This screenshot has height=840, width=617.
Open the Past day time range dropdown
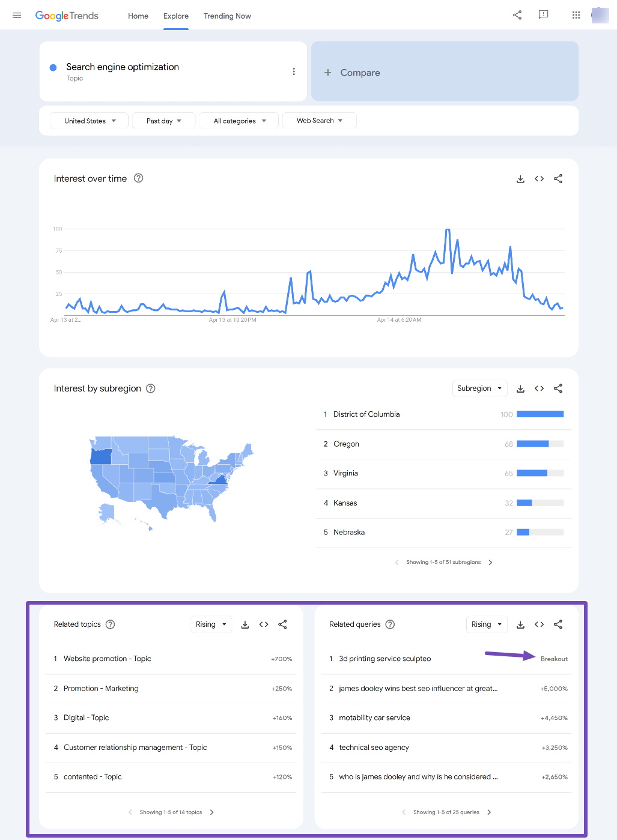(x=164, y=121)
